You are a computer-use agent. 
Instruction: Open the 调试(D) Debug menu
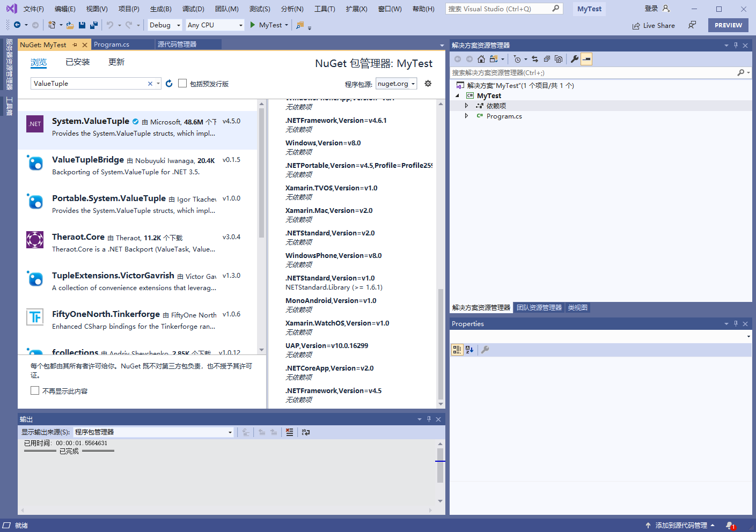(193, 9)
